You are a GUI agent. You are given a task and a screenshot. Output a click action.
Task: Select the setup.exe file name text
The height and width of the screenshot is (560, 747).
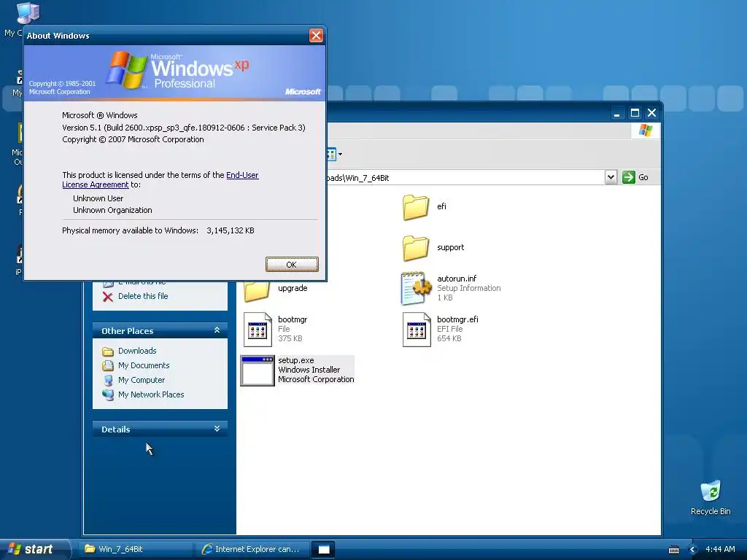pyautogui.click(x=296, y=360)
